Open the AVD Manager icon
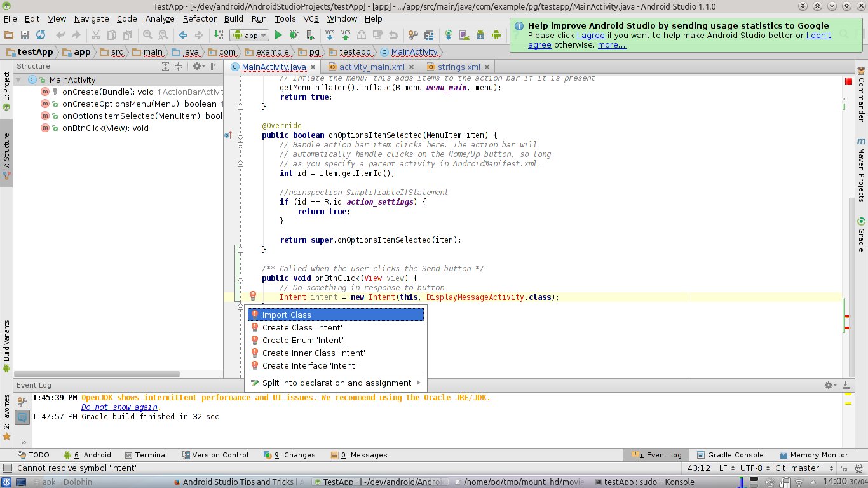Screen dimensions: 868x488 [465, 35]
